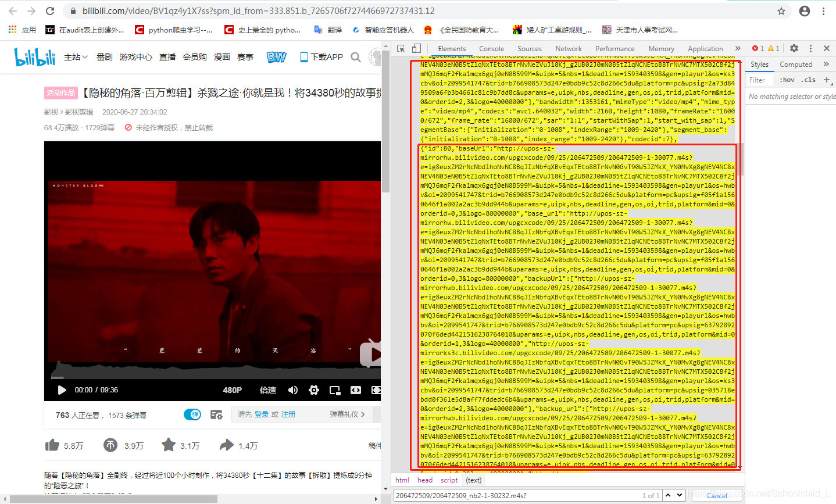Show more Styles pane tabs with chevron
The height and width of the screenshot is (504, 836).
[x=826, y=64]
